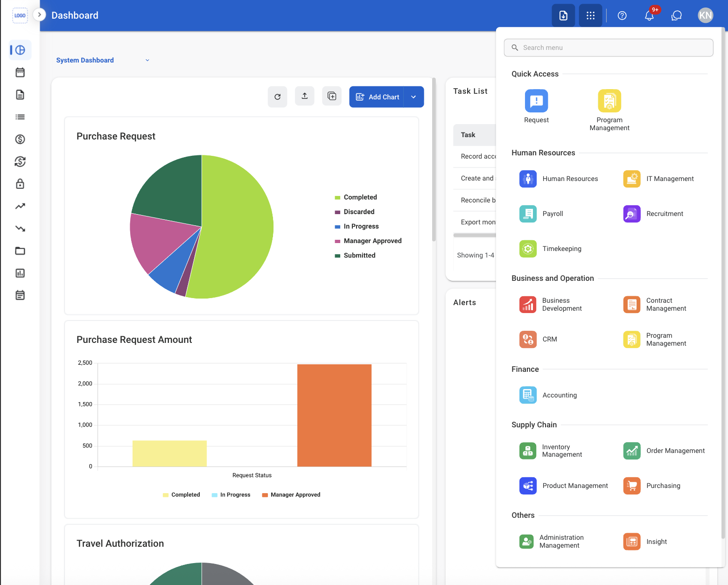Open the KN user avatar menu

[x=706, y=15]
